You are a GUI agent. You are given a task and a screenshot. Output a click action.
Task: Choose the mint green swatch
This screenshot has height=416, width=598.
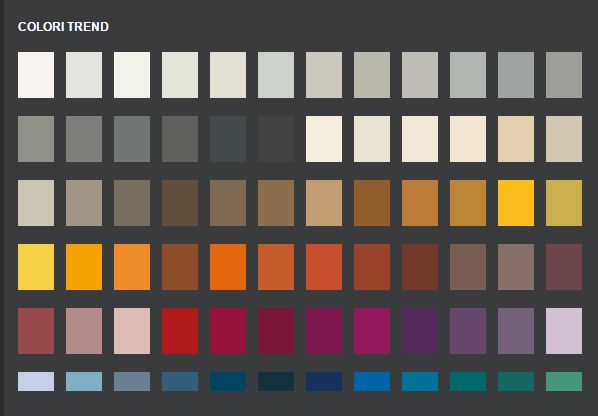(564, 381)
